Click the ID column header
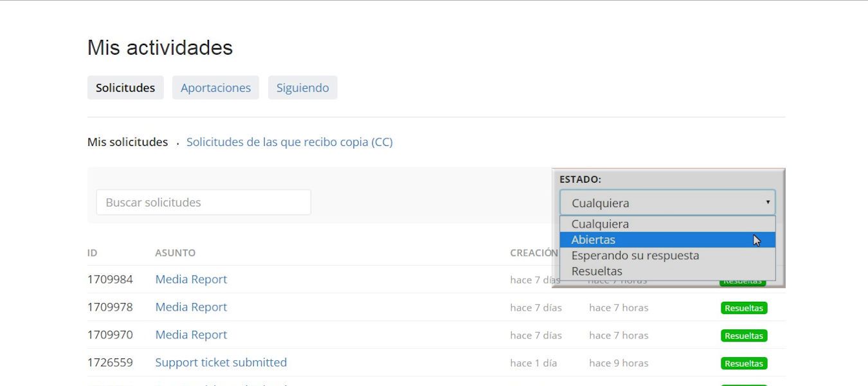 (x=93, y=253)
